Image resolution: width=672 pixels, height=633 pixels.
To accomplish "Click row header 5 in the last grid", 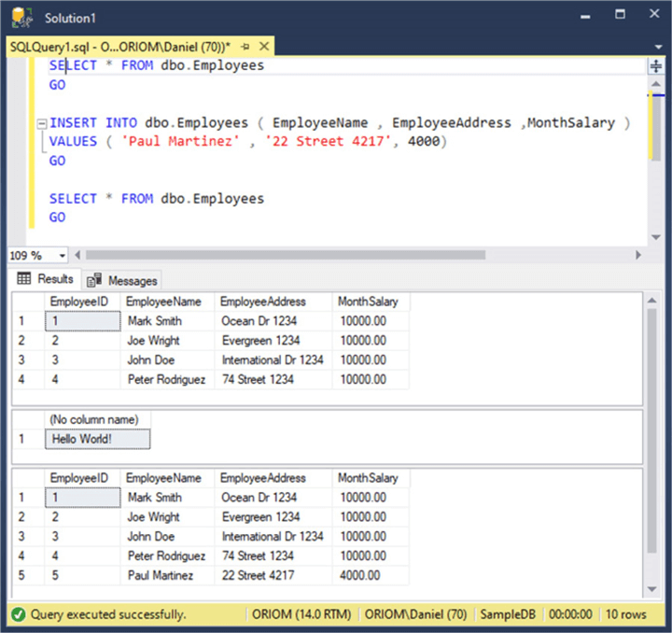I will point(21,576).
